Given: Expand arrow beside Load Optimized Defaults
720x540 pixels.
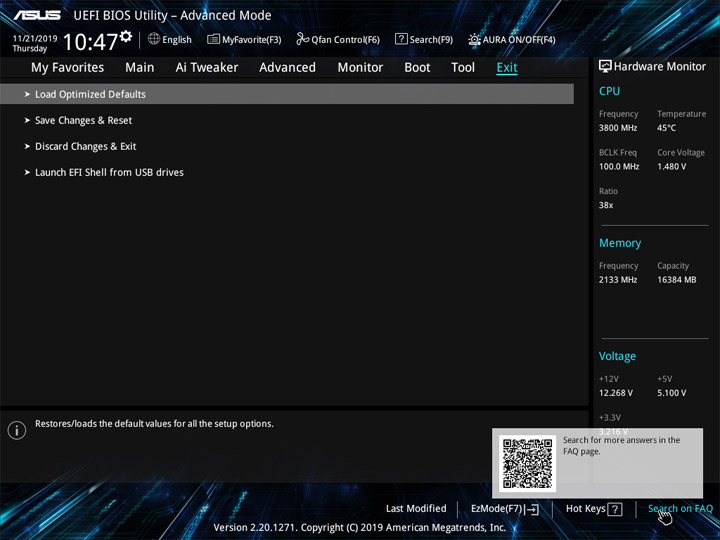Looking at the screenshot, I should pyautogui.click(x=27, y=94).
